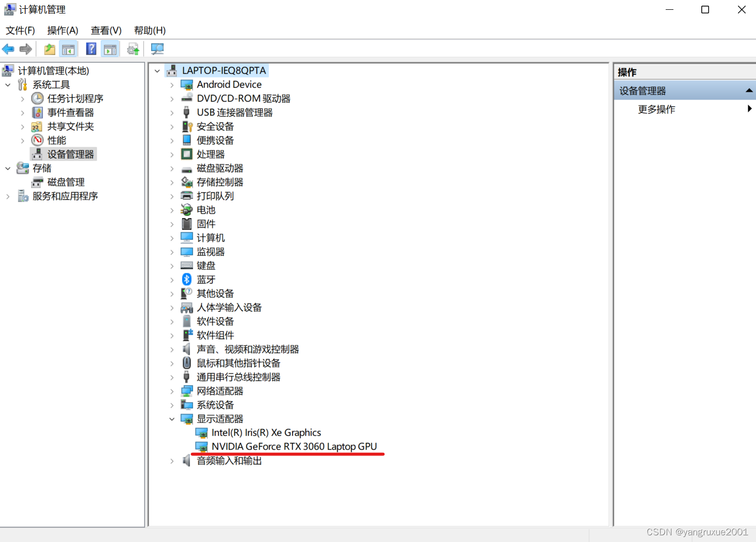Click the Forward arrow toolbar icon
The height and width of the screenshot is (542, 756).
coord(26,49)
